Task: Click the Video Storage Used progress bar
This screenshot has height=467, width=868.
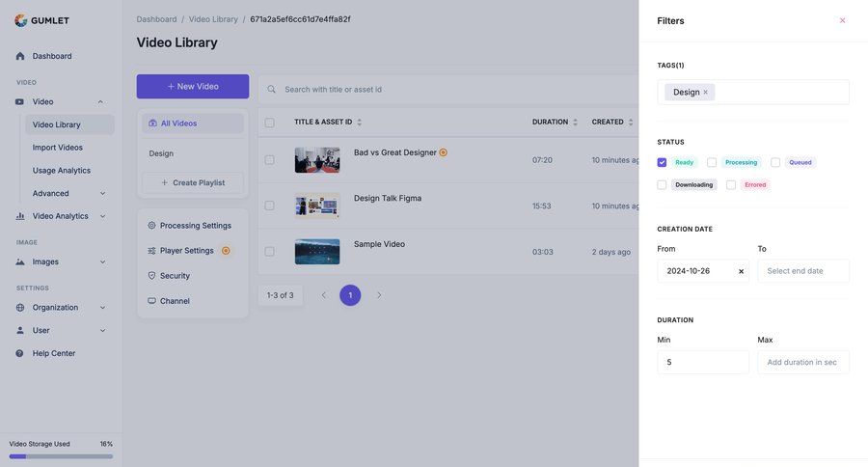Action: (x=61, y=456)
